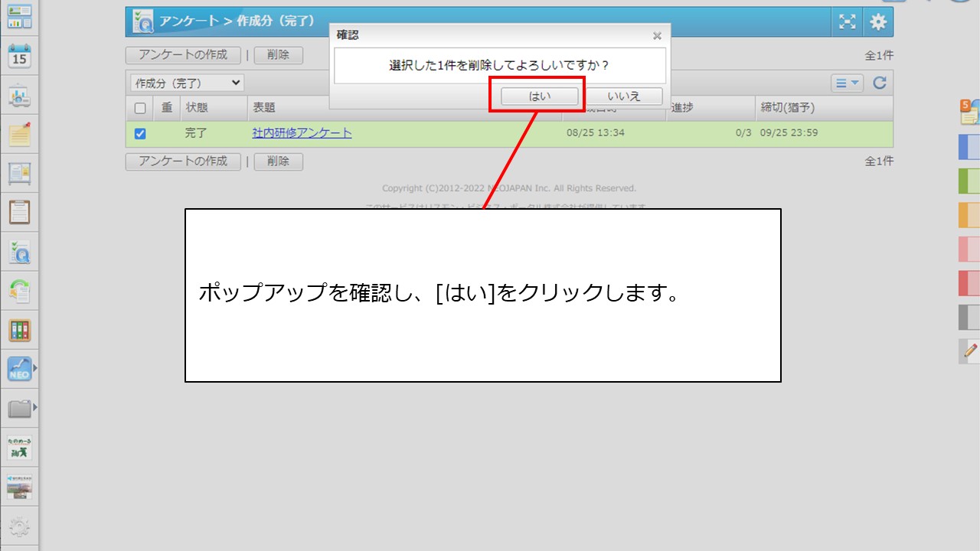The width and height of the screenshot is (980, 551).
Task: Select the green color tab on right
Action: pos(969,181)
